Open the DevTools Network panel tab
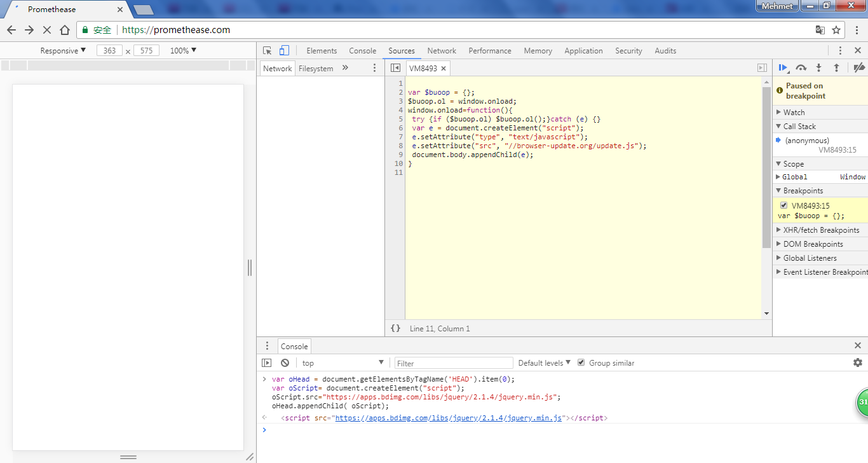Image resolution: width=868 pixels, height=463 pixels. point(442,51)
